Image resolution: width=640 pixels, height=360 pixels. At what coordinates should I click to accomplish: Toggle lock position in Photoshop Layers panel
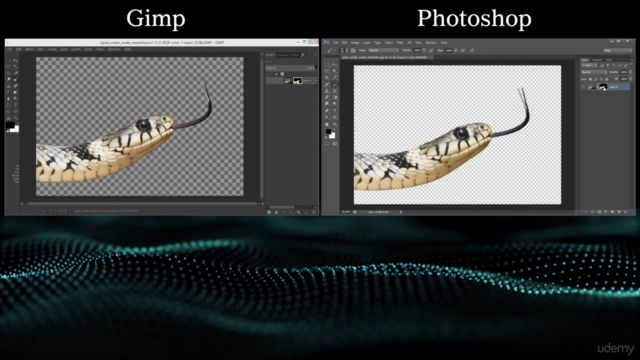click(601, 79)
